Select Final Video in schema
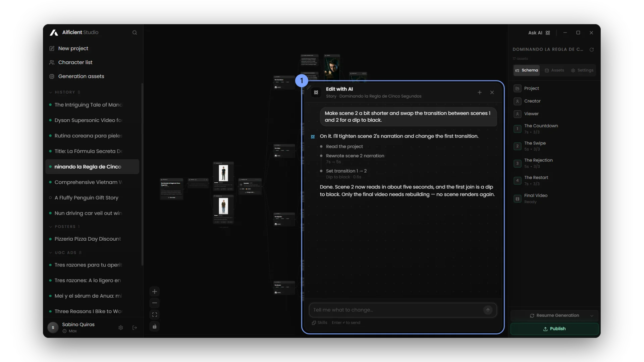The height and width of the screenshot is (362, 644). 554,198
